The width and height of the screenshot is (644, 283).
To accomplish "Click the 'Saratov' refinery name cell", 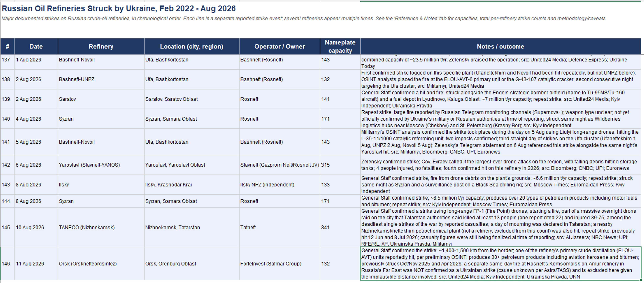I will click(x=101, y=99).
